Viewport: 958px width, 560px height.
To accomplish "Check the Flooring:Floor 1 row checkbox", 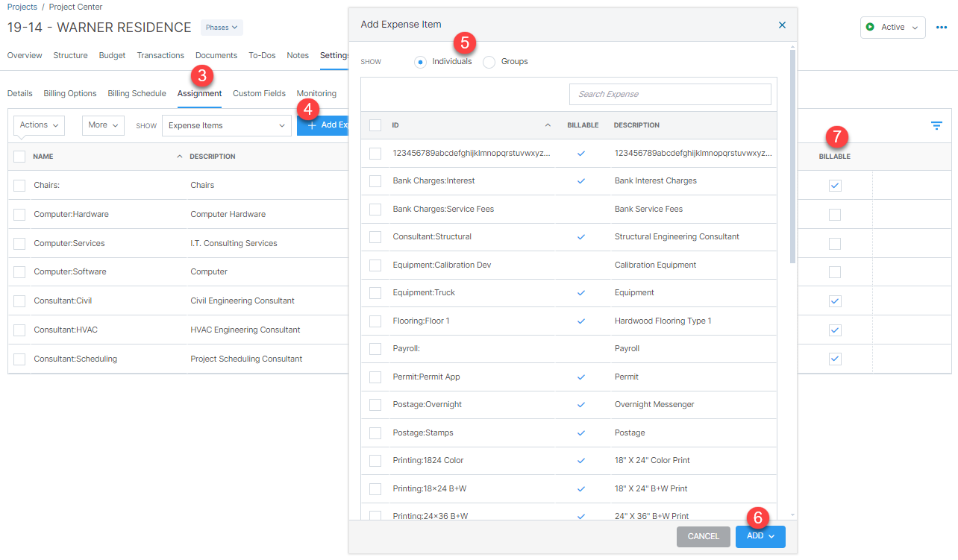I will click(x=375, y=321).
